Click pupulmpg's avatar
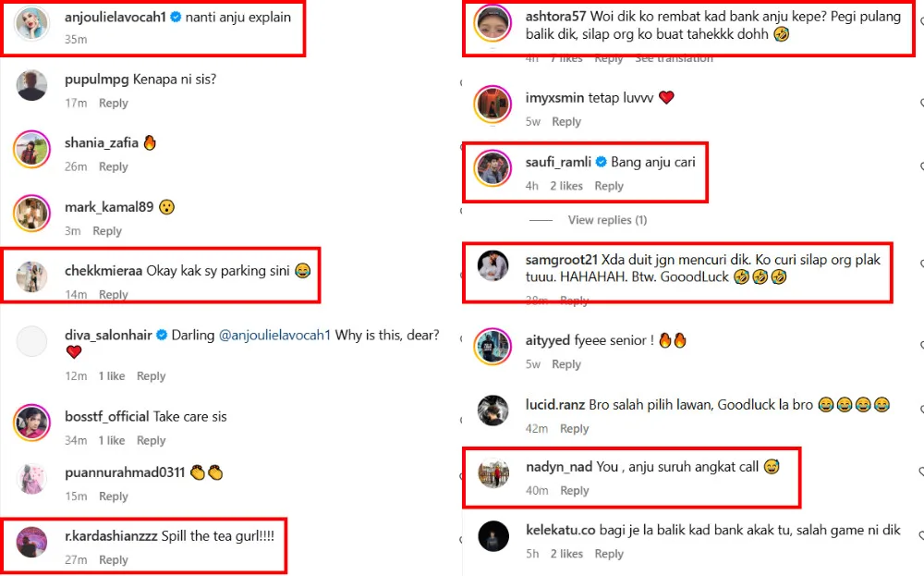The height and width of the screenshot is (576, 924). tap(31, 86)
